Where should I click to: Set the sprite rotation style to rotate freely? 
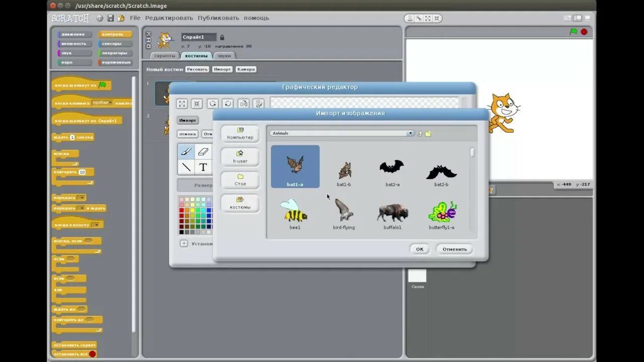pos(148,34)
